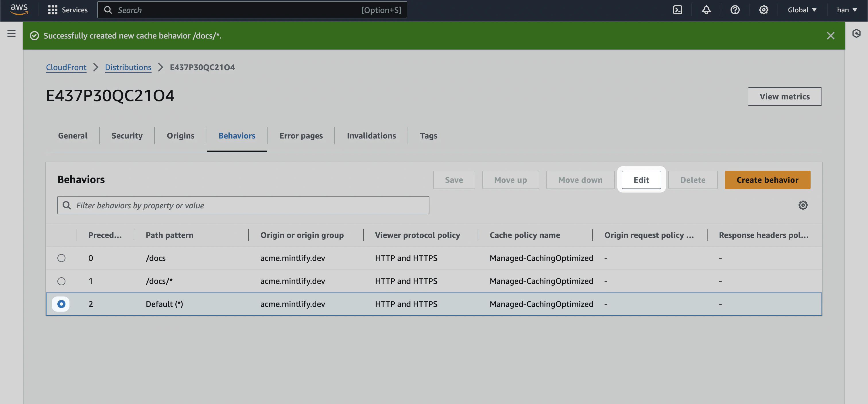Dismiss the success notification banner

click(x=831, y=35)
